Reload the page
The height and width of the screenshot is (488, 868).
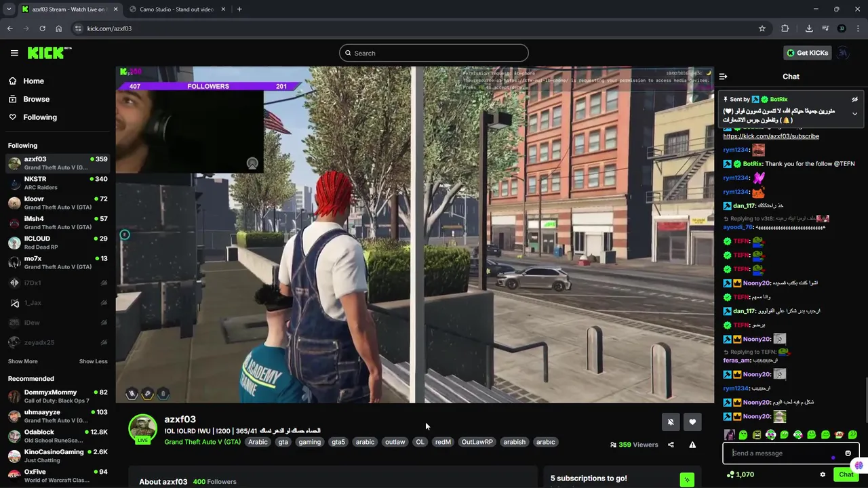click(42, 28)
